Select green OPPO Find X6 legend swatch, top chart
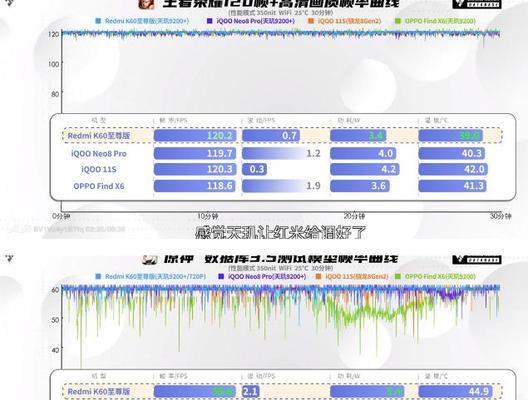The image size is (528, 400). [x=398, y=21]
